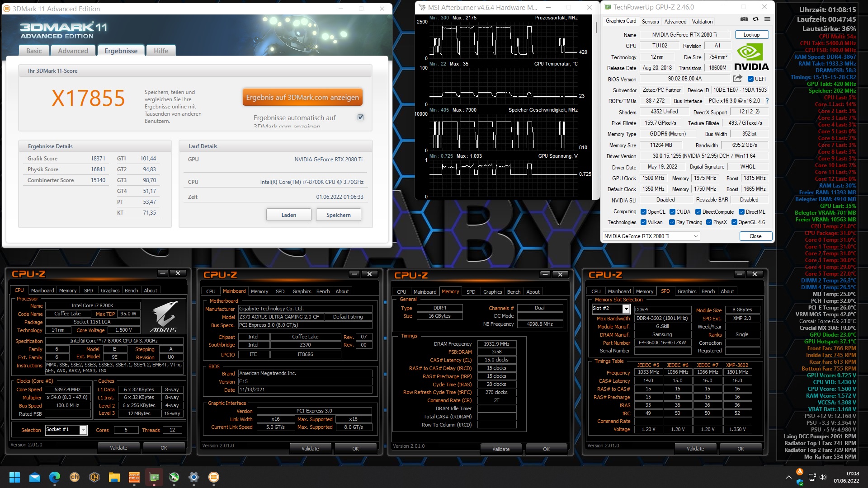Toggle the Ray Tracing checkbox
The width and height of the screenshot is (868, 488).
672,222
